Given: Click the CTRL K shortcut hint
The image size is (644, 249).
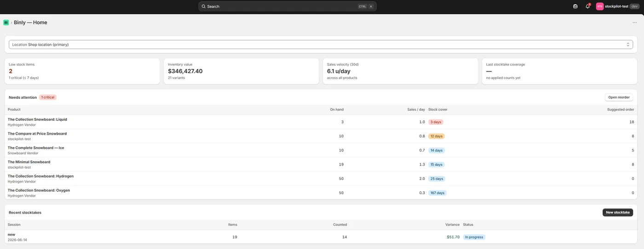Looking at the screenshot, I should tap(366, 6).
